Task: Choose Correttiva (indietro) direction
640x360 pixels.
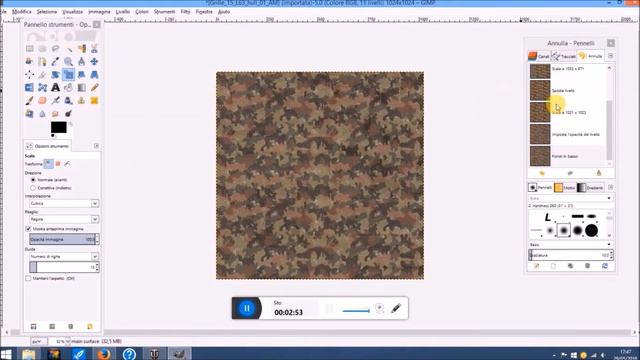Action: (x=33, y=188)
